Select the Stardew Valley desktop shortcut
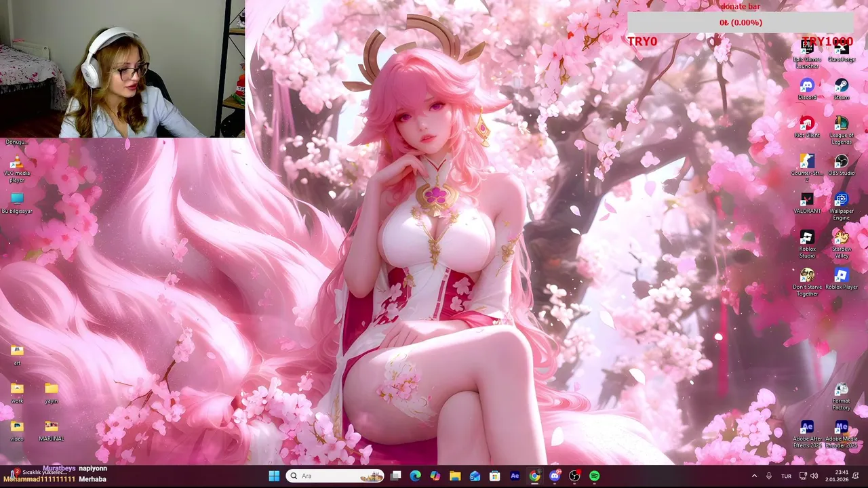 coord(842,244)
